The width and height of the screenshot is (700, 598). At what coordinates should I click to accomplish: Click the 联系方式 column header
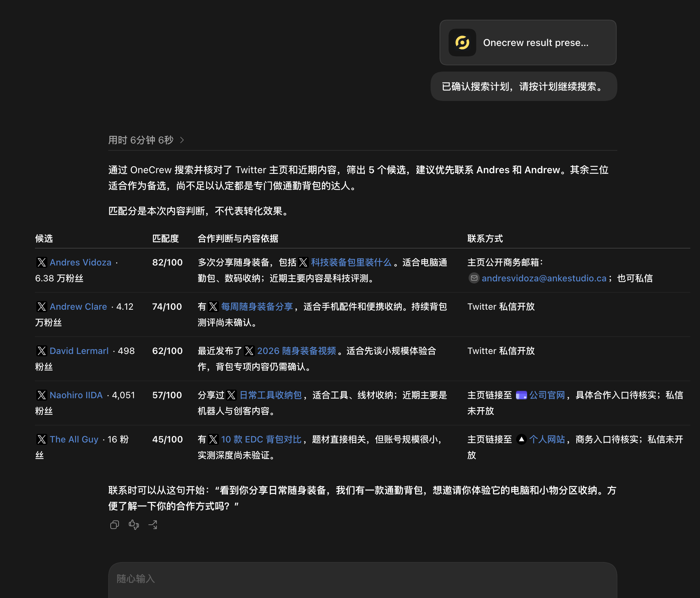tap(485, 239)
